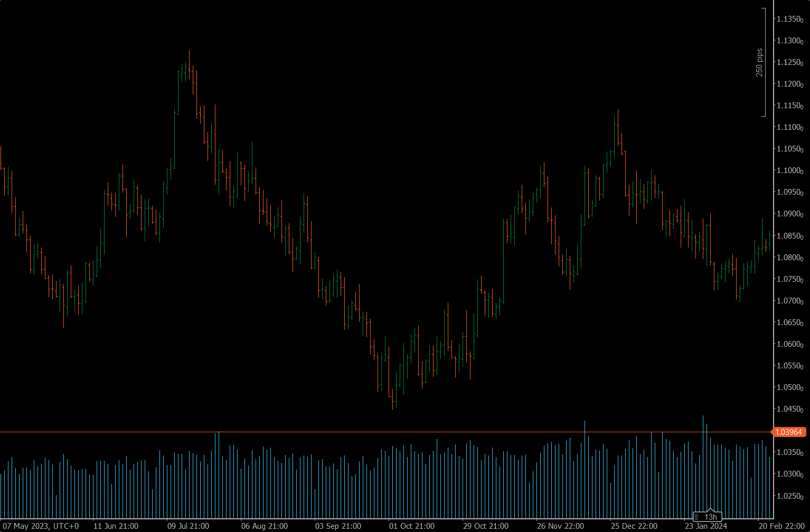Click the 1.0450 price axis label

point(789,410)
